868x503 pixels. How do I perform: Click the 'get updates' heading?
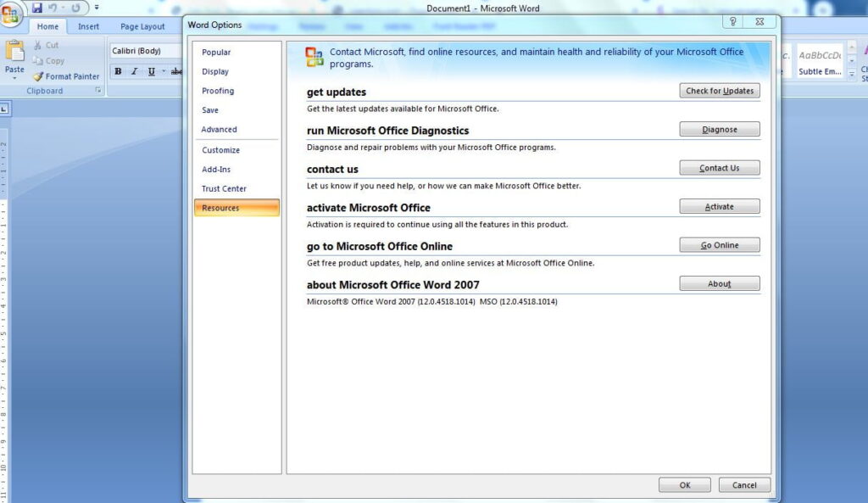coord(337,92)
